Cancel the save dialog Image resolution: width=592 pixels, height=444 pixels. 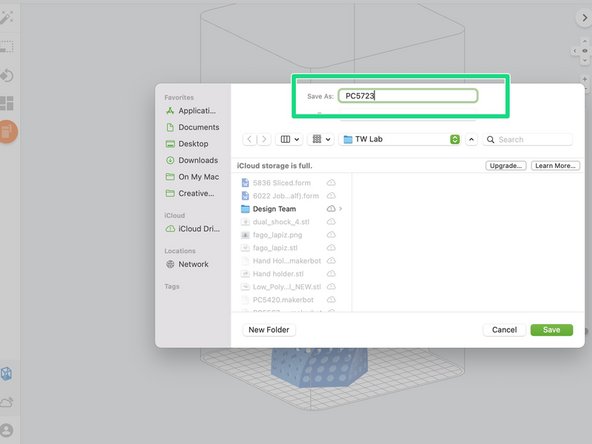tap(504, 330)
